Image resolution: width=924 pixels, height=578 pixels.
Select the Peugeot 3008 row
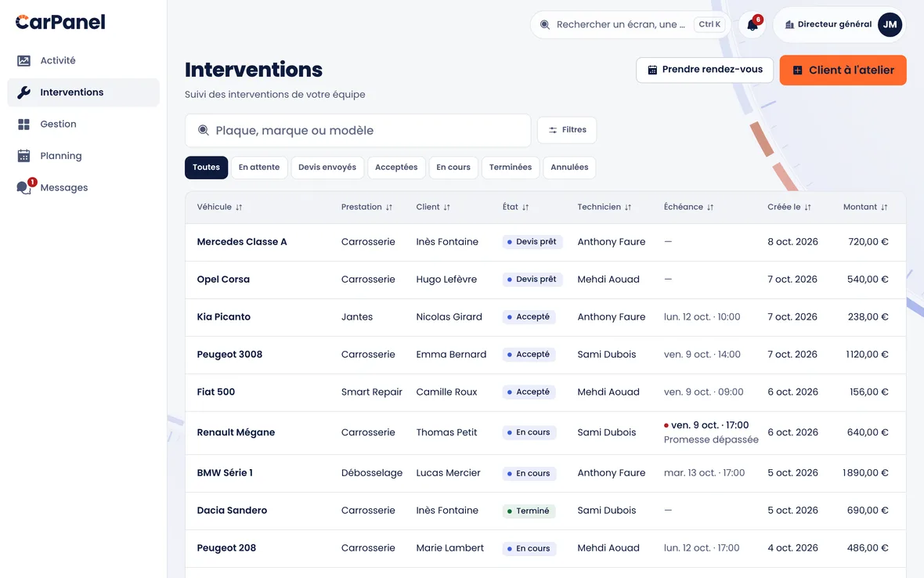545,355
